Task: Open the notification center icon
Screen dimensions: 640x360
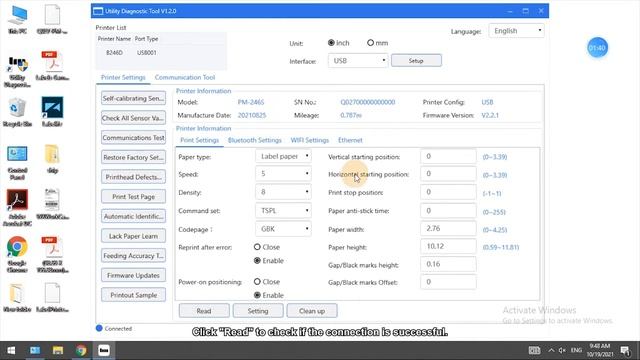Action: 625,350
